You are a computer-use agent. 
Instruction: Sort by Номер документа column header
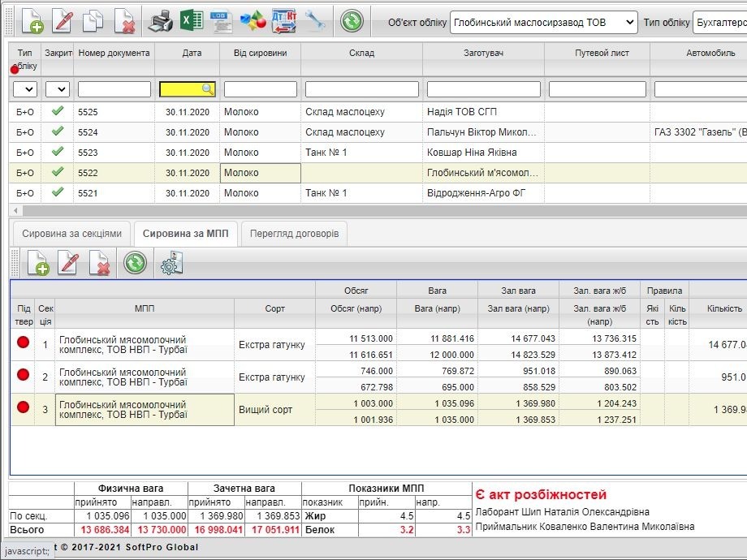[114, 59]
